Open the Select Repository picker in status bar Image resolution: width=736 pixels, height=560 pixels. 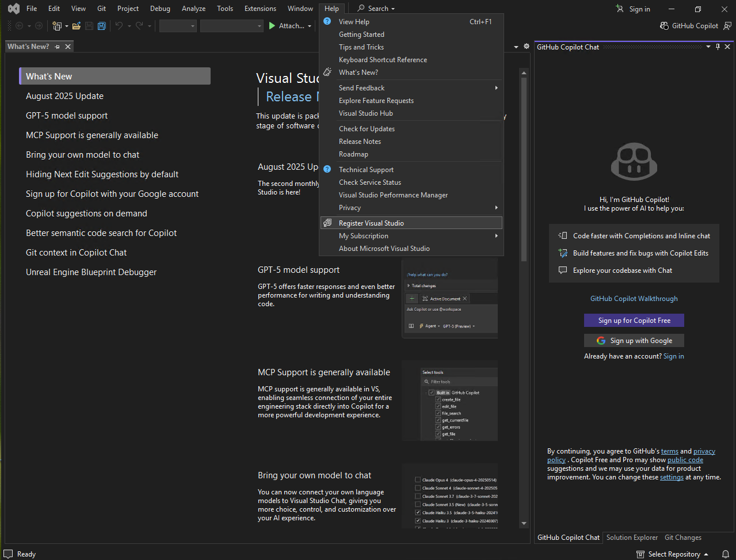(674, 554)
